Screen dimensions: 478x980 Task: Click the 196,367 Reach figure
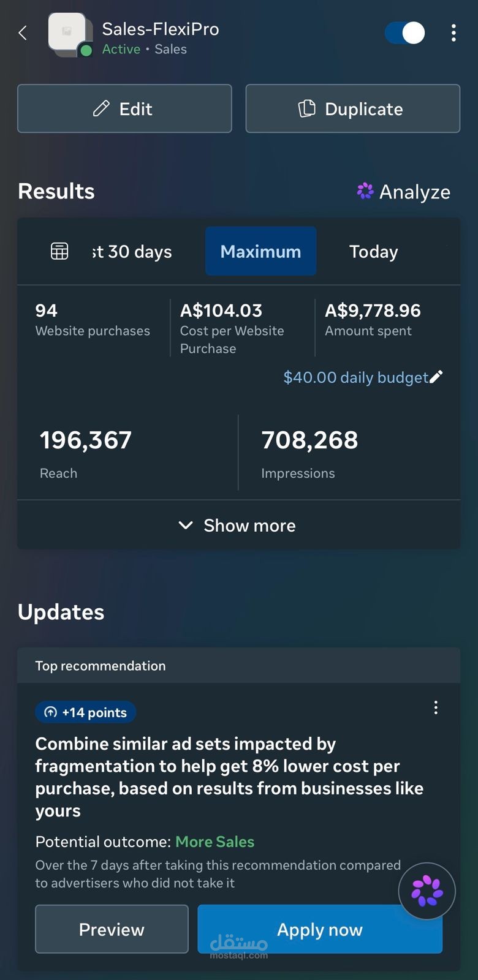(86, 440)
